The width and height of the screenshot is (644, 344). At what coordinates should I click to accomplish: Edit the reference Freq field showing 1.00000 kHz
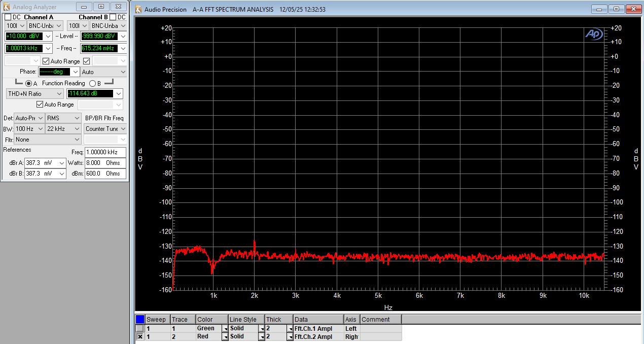(x=105, y=152)
